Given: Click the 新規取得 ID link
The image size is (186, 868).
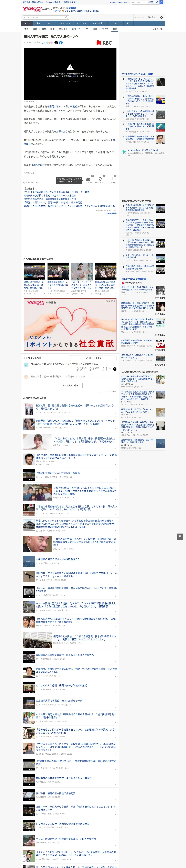Looking at the screenshot, I should tap(72, 8).
